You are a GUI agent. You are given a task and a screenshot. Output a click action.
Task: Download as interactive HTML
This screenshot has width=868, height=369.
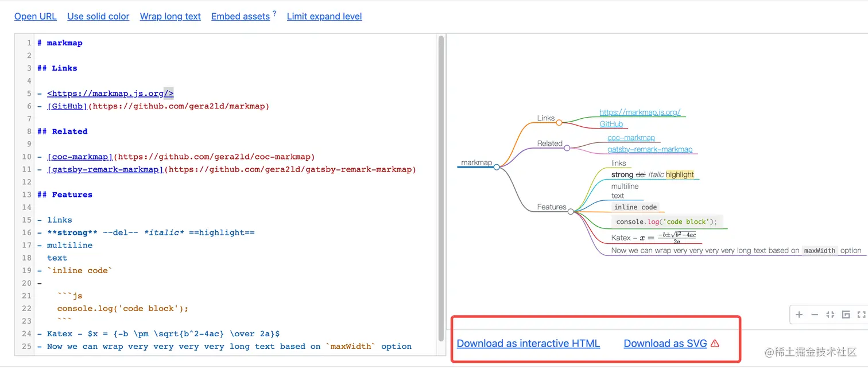click(x=528, y=343)
